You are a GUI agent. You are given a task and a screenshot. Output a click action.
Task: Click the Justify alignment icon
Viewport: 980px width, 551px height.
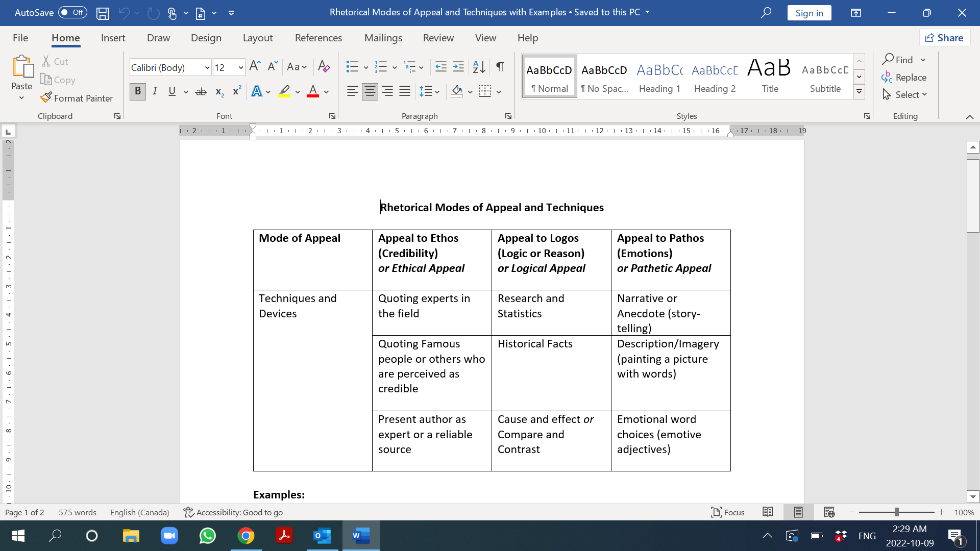(x=405, y=91)
